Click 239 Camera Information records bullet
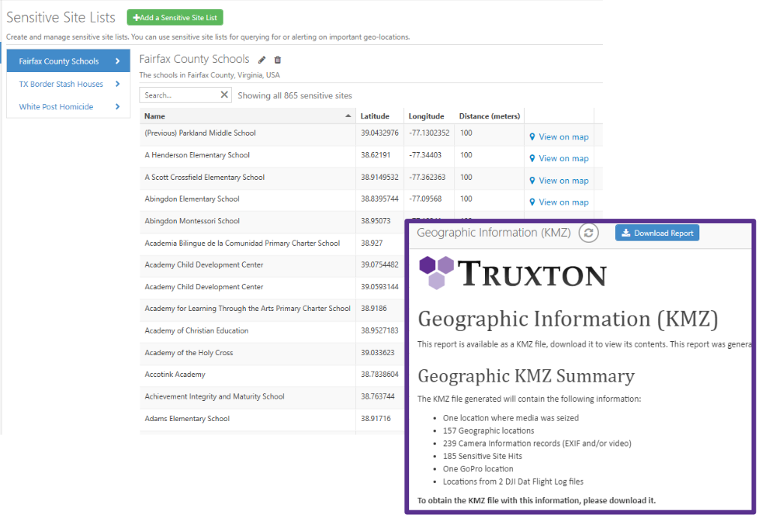This screenshot has width=776, height=532. pyautogui.click(x=537, y=444)
